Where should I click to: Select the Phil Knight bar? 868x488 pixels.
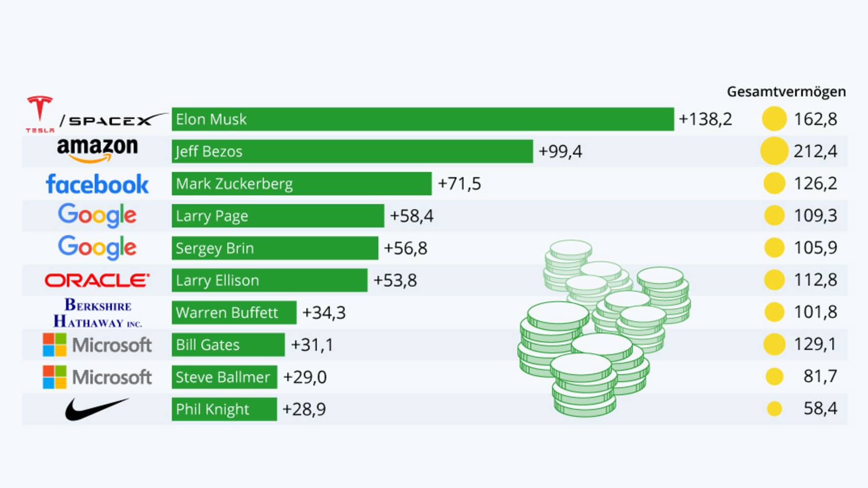click(224, 409)
